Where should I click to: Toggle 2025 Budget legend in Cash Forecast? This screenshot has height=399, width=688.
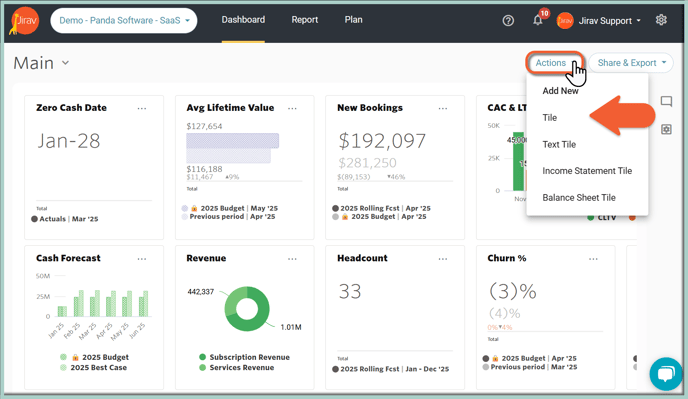click(x=94, y=357)
